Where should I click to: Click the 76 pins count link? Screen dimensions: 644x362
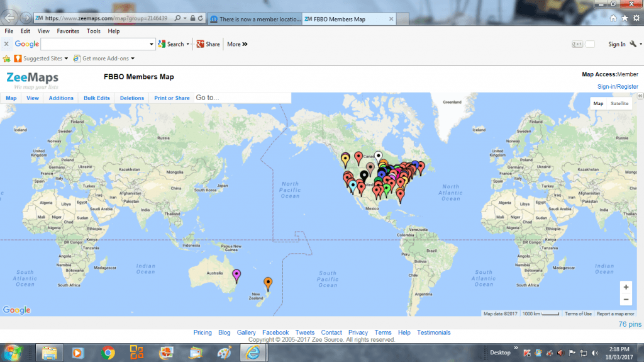(x=630, y=324)
